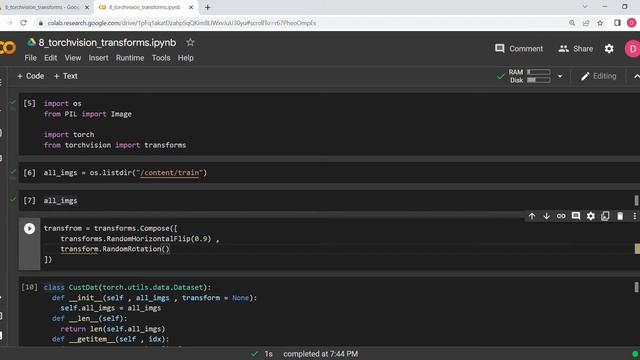
Task: Collapse the header with the chevron
Action: (x=636, y=76)
